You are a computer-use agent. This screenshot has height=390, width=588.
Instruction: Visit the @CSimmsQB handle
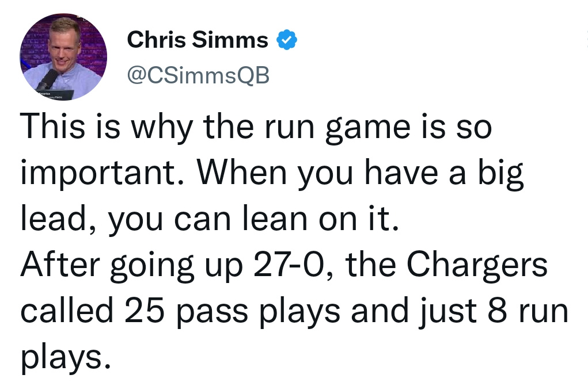point(198,75)
